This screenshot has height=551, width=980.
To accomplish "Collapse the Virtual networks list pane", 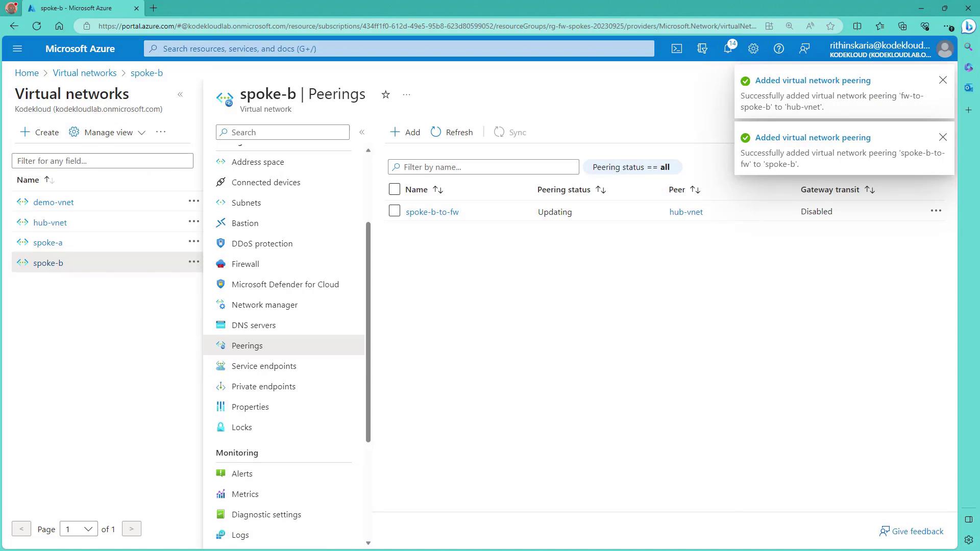I will click(180, 94).
